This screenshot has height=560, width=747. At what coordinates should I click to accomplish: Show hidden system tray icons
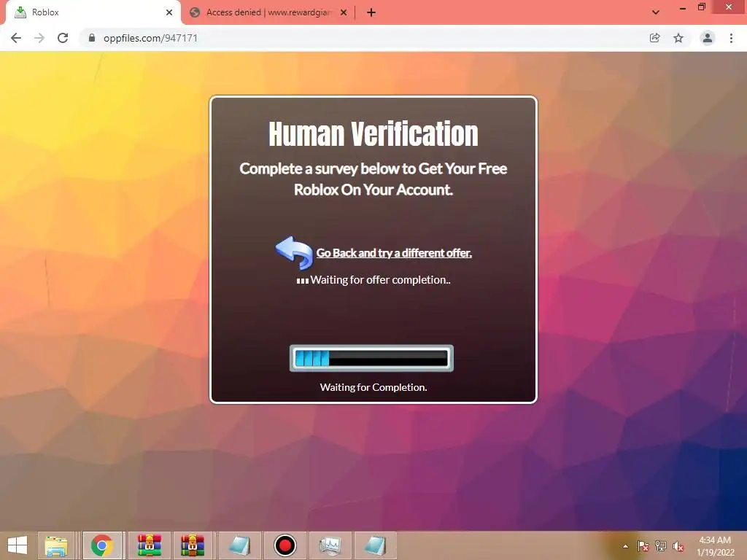(625, 546)
